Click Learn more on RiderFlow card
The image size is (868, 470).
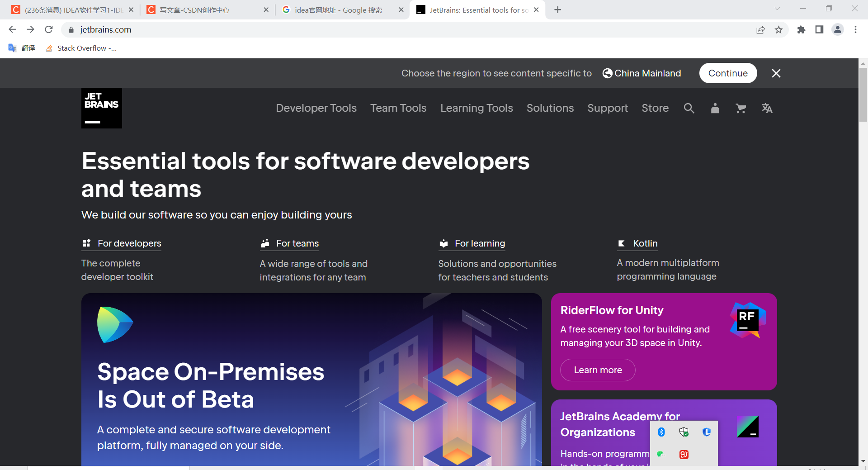(x=598, y=370)
